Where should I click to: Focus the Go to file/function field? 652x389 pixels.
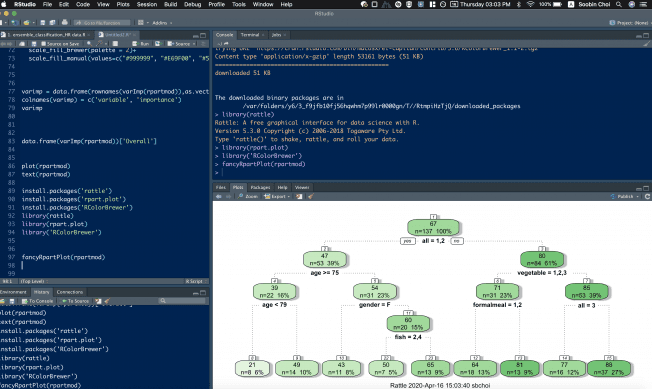click(102, 23)
